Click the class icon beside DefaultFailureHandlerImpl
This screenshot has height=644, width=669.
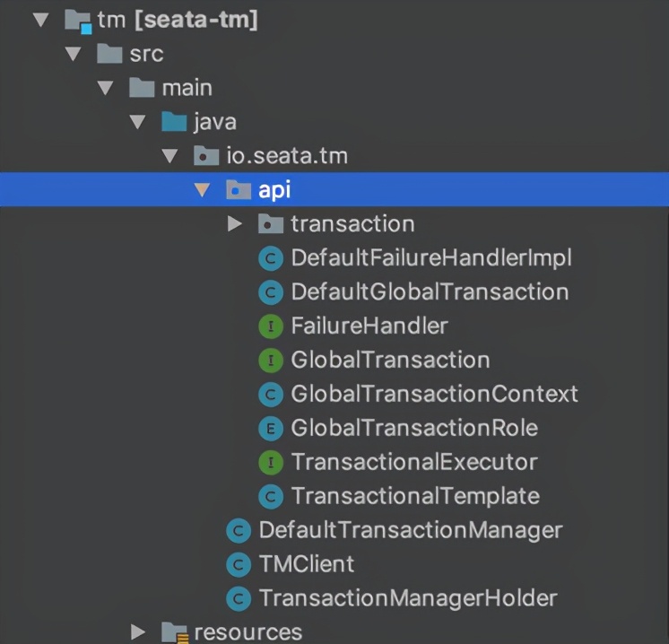pos(271,258)
